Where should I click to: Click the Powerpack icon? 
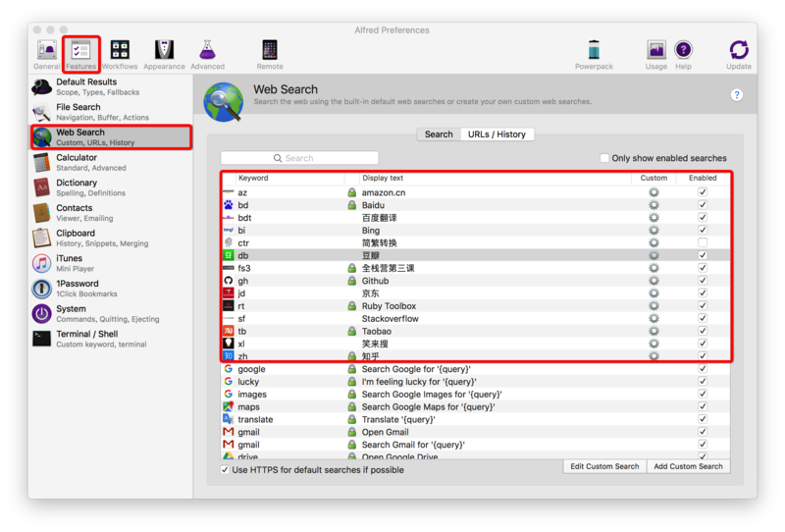pyautogui.click(x=594, y=55)
